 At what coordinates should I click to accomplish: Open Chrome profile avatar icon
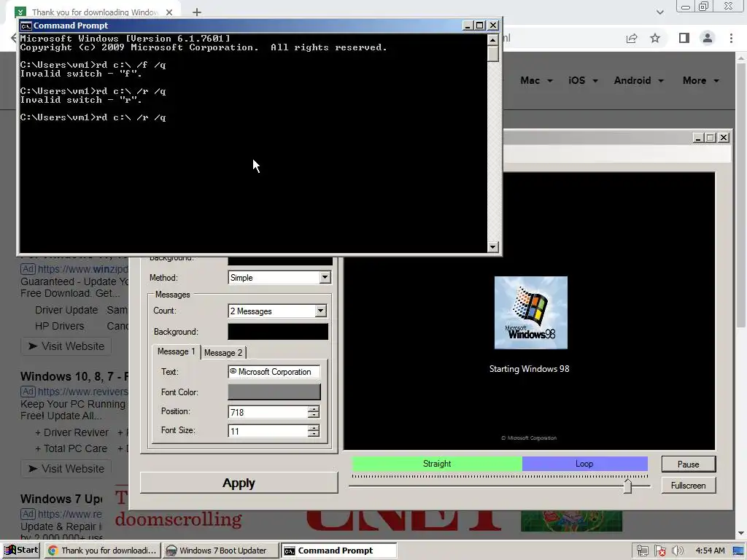(708, 38)
